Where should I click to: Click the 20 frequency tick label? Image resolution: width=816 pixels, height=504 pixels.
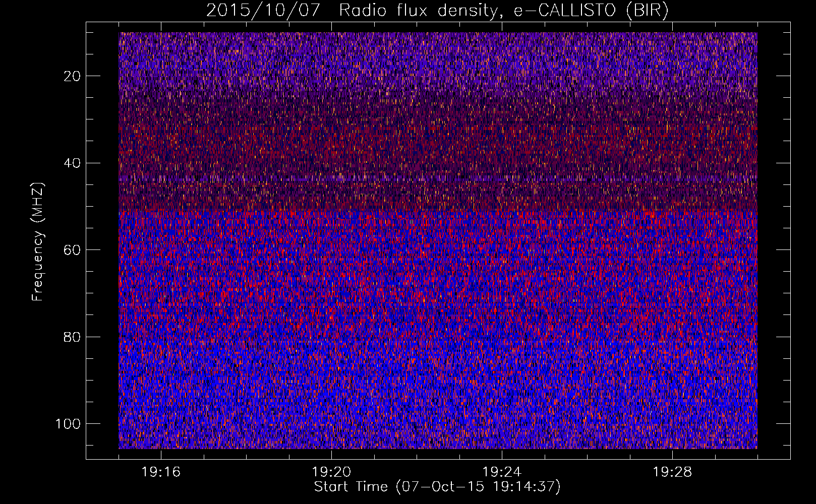click(x=73, y=76)
